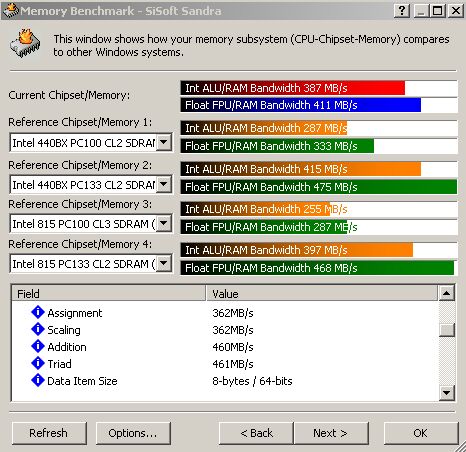Click the Reference Chipset/Memory 4 label
Image resolution: width=466 pixels, height=452 pixels.
click(x=80, y=244)
